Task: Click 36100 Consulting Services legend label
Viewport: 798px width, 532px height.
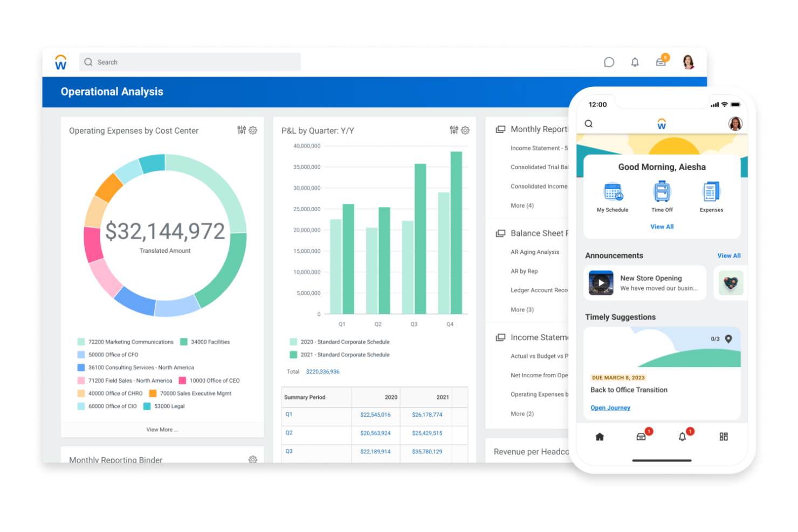Action: pos(141,368)
